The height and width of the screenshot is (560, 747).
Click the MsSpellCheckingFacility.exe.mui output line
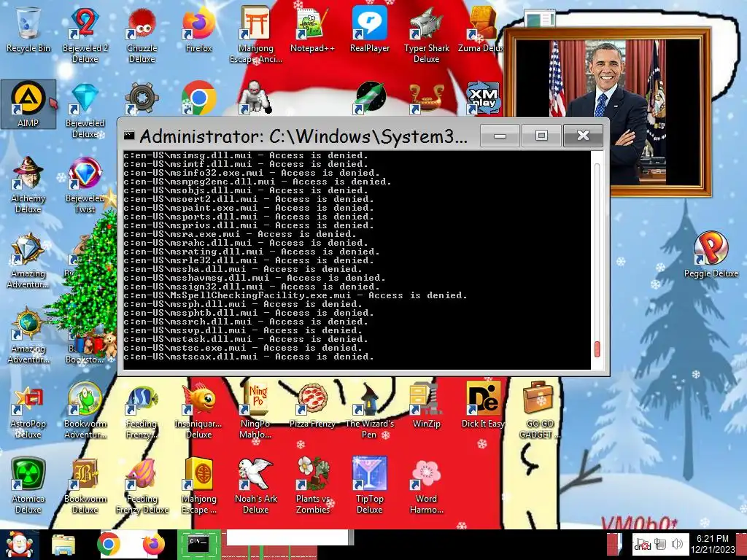pyautogui.click(x=295, y=295)
